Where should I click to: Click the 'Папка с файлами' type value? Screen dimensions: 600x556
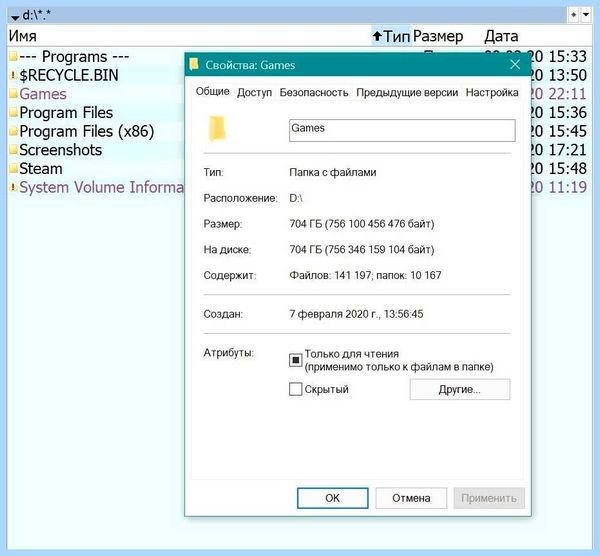coord(333,173)
